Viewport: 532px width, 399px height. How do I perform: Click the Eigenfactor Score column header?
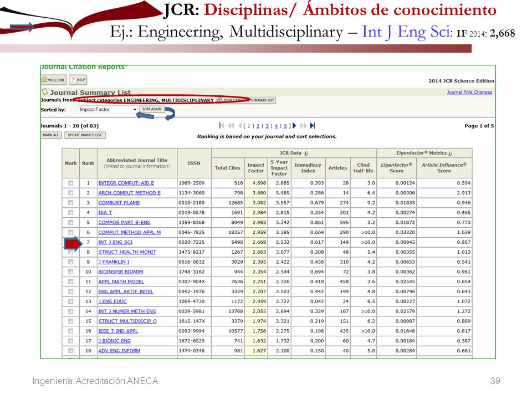[x=397, y=167]
